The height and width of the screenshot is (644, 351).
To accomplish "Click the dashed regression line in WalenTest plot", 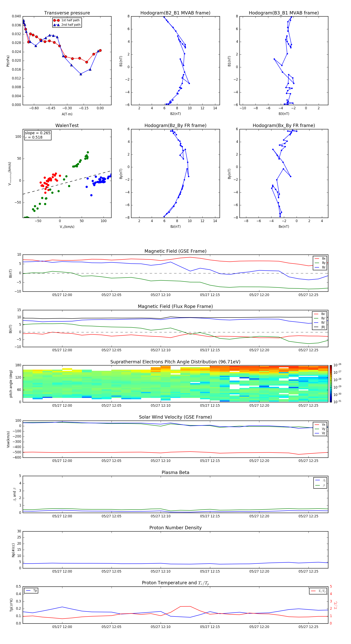I will pyautogui.click(x=67, y=182).
